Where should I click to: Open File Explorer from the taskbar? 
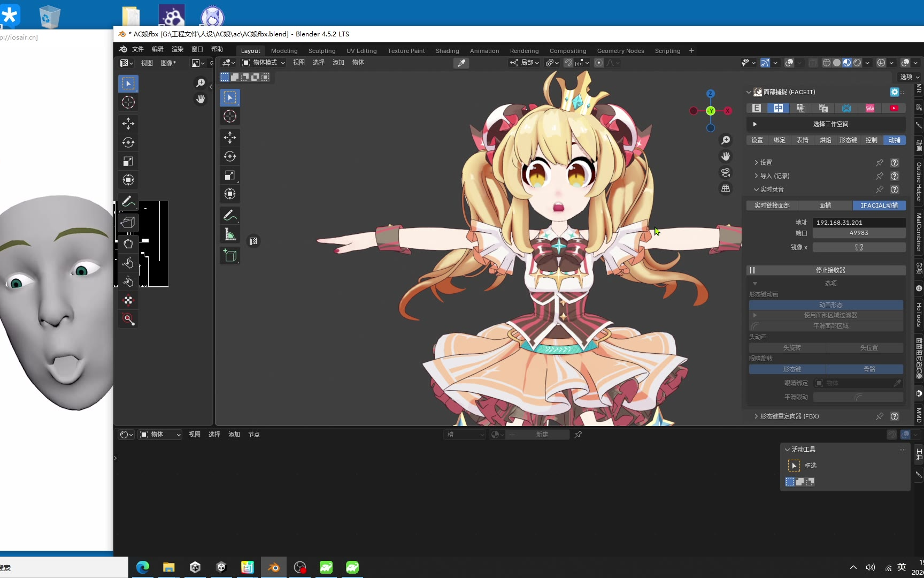click(169, 567)
